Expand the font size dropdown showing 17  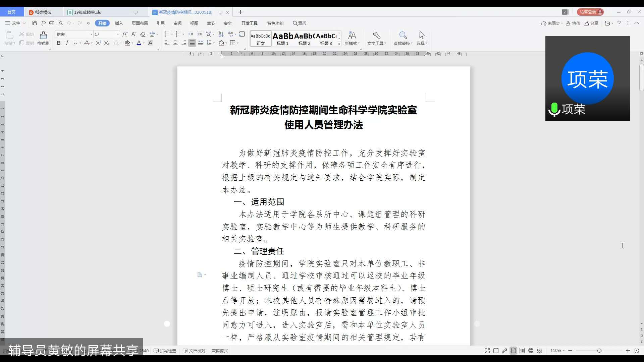118,34
